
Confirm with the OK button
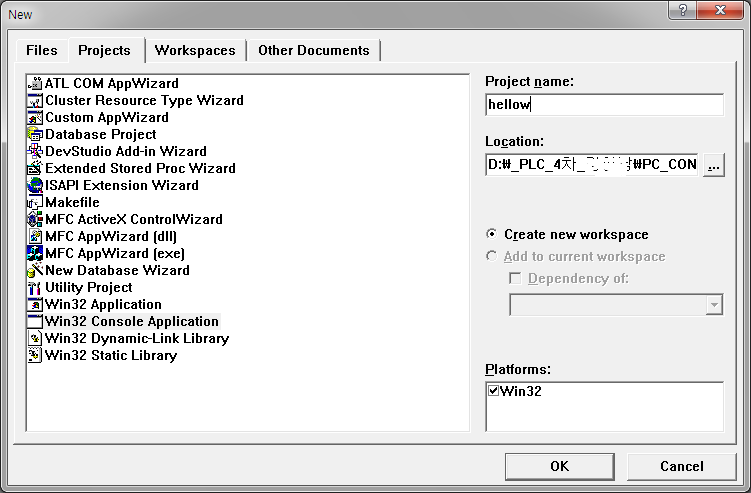(559, 467)
